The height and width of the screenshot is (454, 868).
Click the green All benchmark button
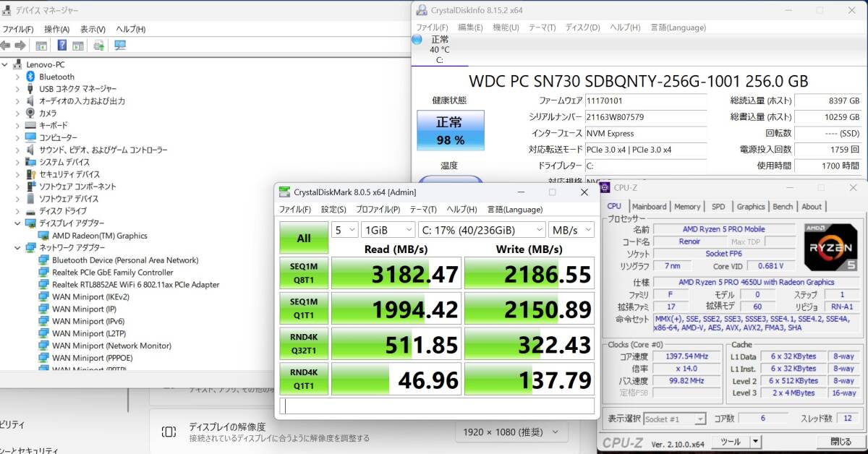coord(304,238)
